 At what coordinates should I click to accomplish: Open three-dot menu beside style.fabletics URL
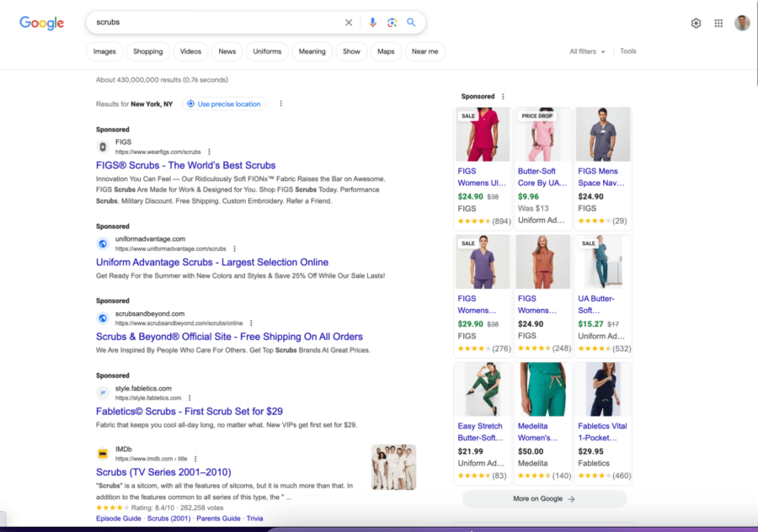point(189,398)
